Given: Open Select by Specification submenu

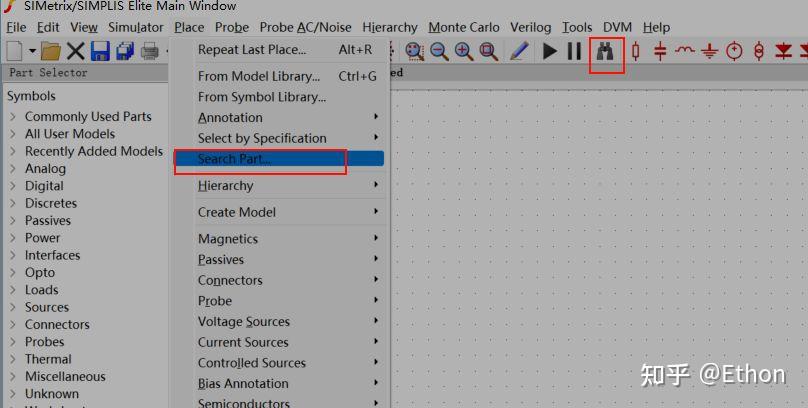Looking at the screenshot, I should pos(279,138).
